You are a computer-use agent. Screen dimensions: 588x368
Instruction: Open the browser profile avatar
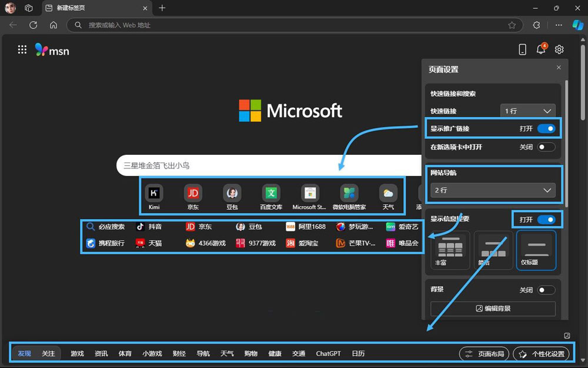coord(10,8)
